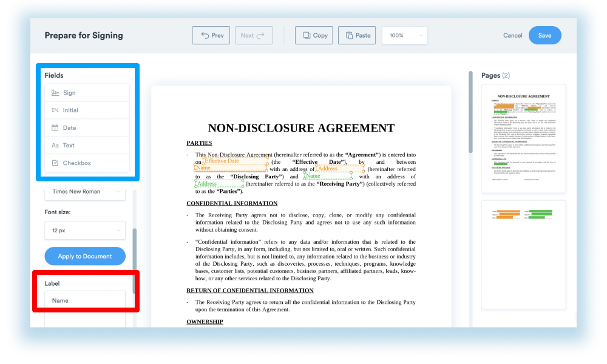Image resolution: width=607 pixels, height=364 pixels.
Task: Select the Text field
Action: pyautogui.click(x=87, y=146)
